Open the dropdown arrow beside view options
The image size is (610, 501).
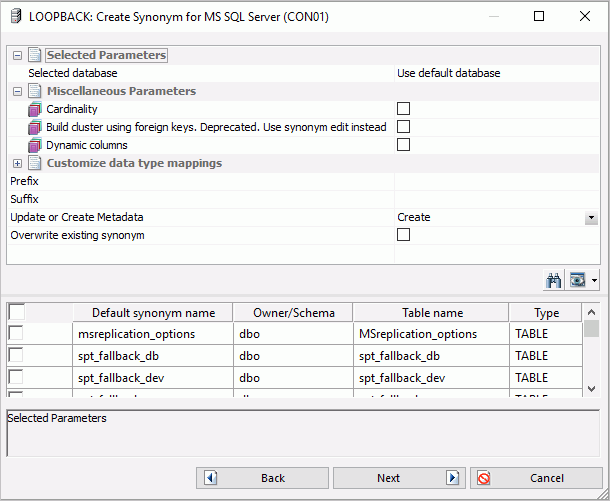click(594, 280)
